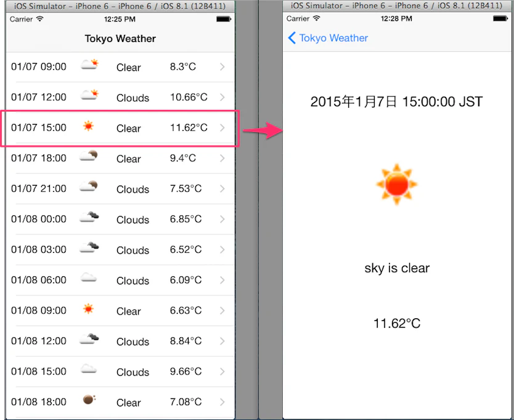Click the 7.53°C temperature value

[x=186, y=189]
